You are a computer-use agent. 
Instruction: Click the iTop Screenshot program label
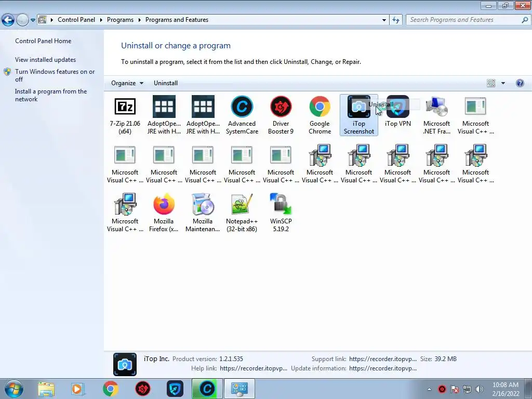tap(358, 128)
